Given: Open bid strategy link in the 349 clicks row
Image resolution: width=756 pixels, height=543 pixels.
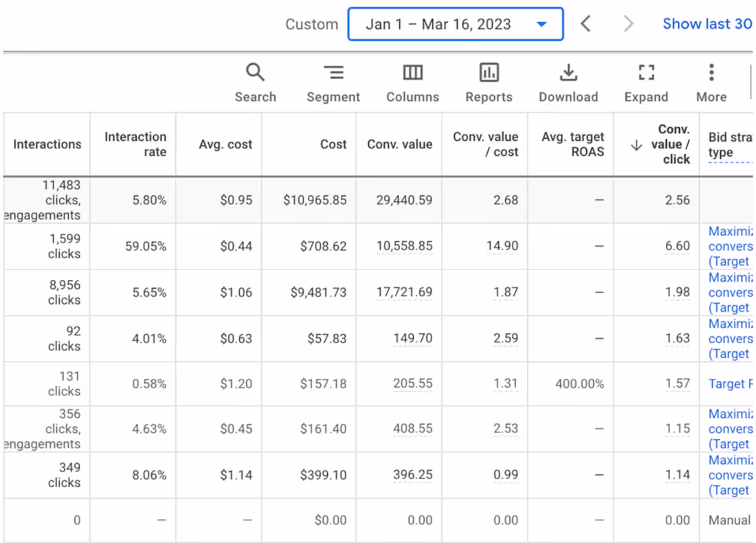Looking at the screenshot, I should point(730,475).
